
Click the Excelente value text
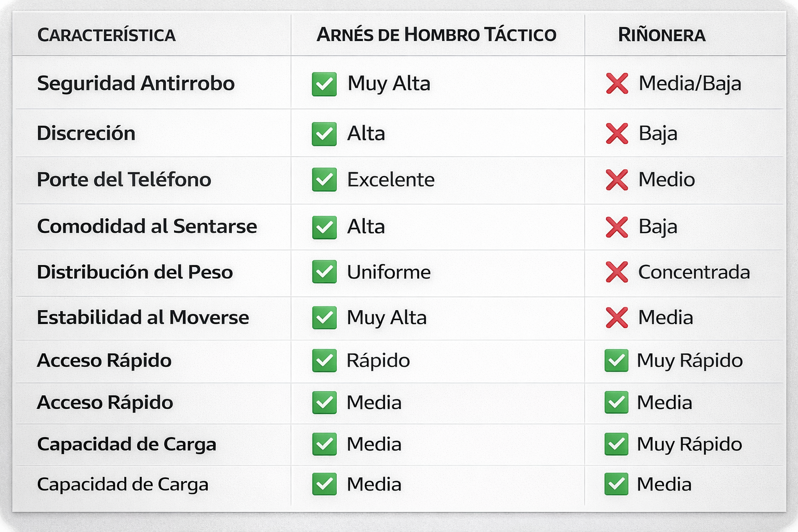click(x=391, y=180)
